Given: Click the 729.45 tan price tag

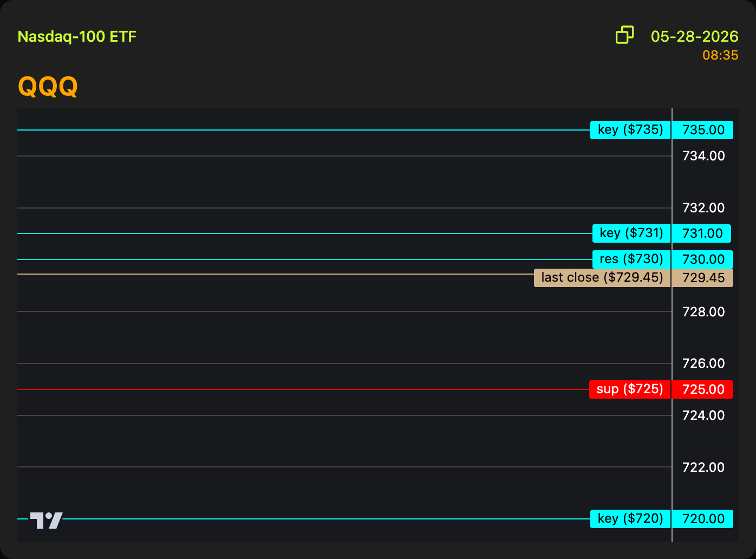Looking at the screenshot, I should pyautogui.click(x=703, y=278).
